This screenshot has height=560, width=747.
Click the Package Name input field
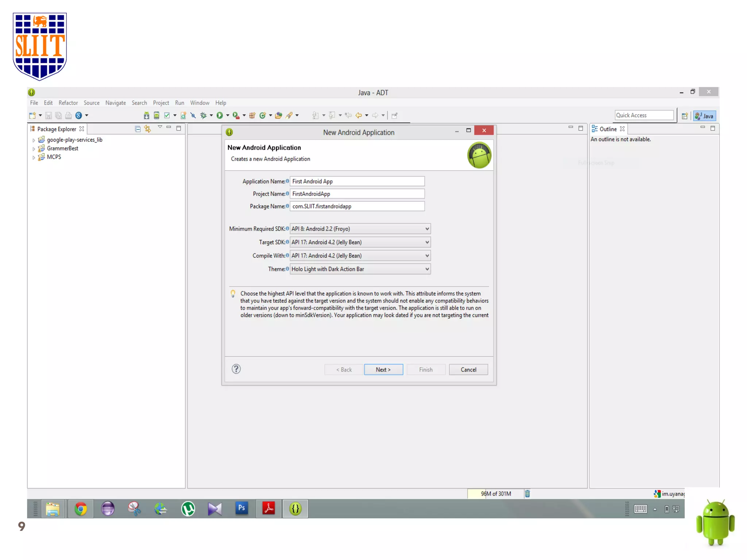[357, 206]
